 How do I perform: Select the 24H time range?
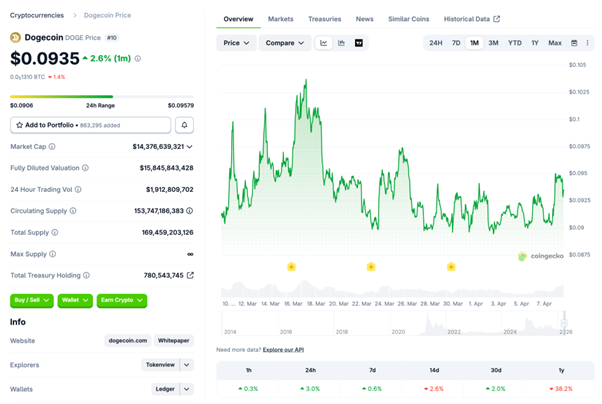pyautogui.click(x=436, y=43)
